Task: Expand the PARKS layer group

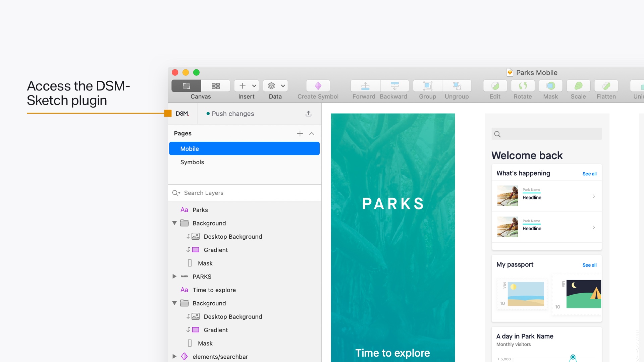Action: [x=174, y=277]
